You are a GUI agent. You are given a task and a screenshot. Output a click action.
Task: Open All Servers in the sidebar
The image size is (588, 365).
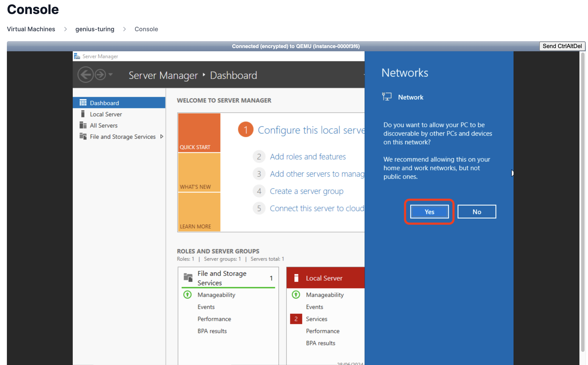[x=119, y=125]
